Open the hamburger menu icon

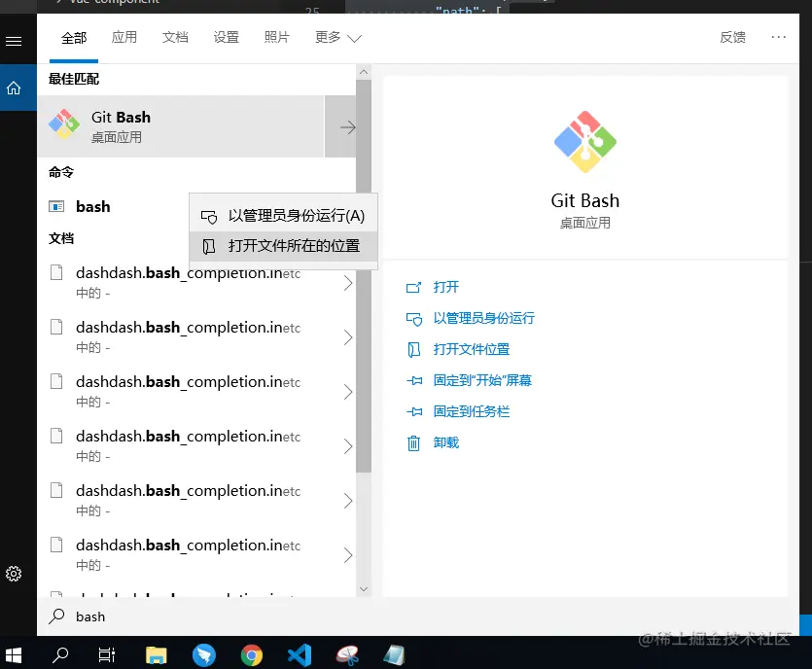14,42
